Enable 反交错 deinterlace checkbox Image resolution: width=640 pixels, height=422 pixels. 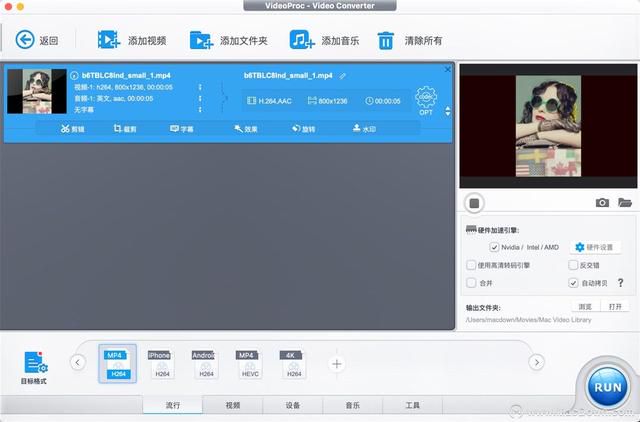coord(573,265)
